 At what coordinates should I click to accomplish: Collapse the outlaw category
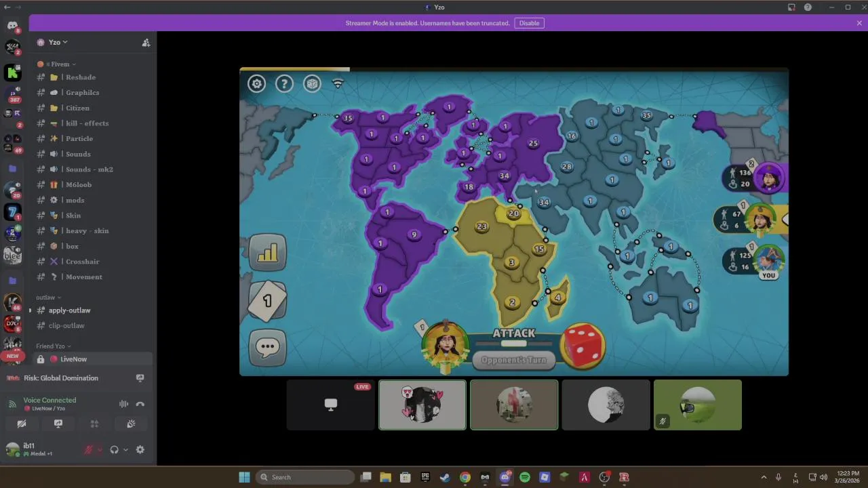48,298
